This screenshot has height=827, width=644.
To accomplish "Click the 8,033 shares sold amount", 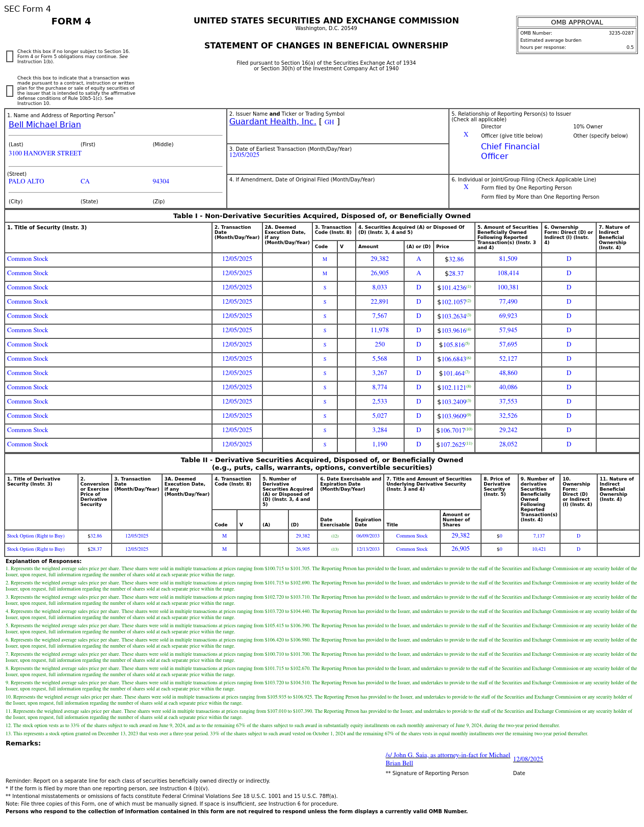I will 380,288.
